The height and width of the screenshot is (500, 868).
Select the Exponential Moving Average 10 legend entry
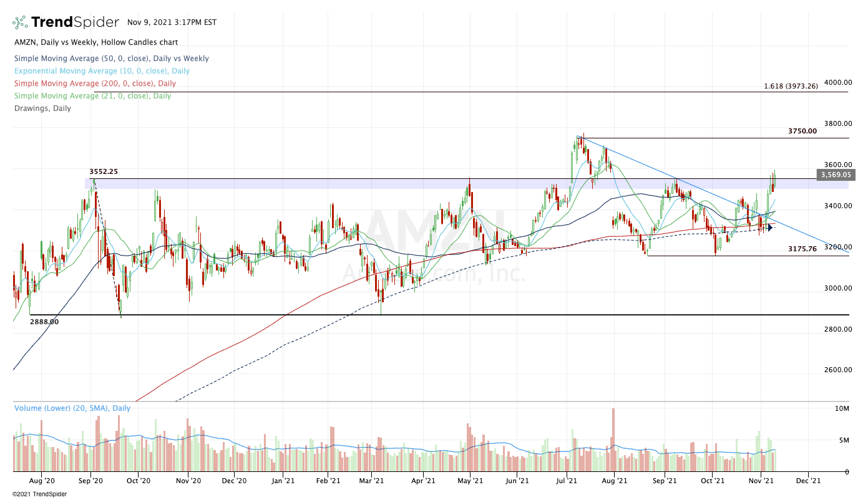click(x=102, y=71)
